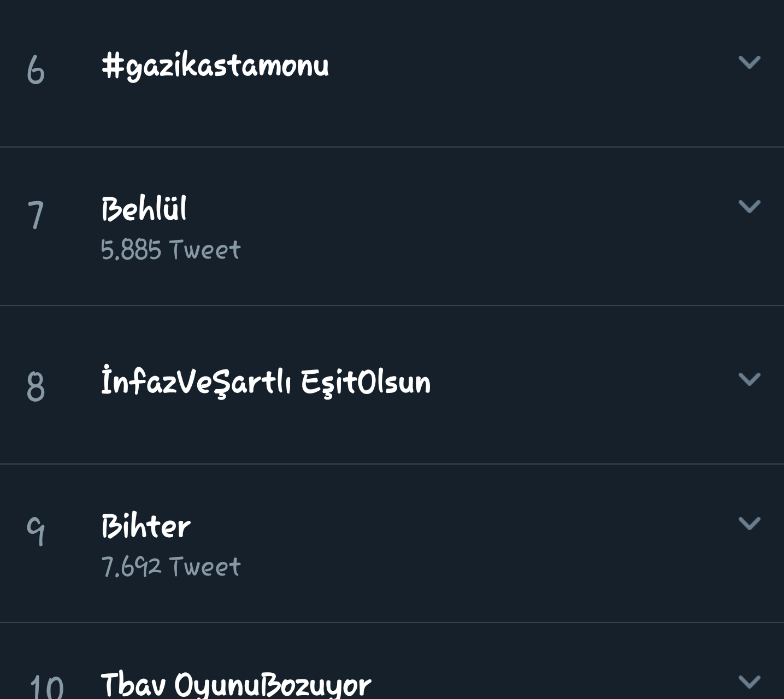Viewport: 784px width, 699px height.
Task: Expand options chevron for Behlül trend
Action: (749, 206)
